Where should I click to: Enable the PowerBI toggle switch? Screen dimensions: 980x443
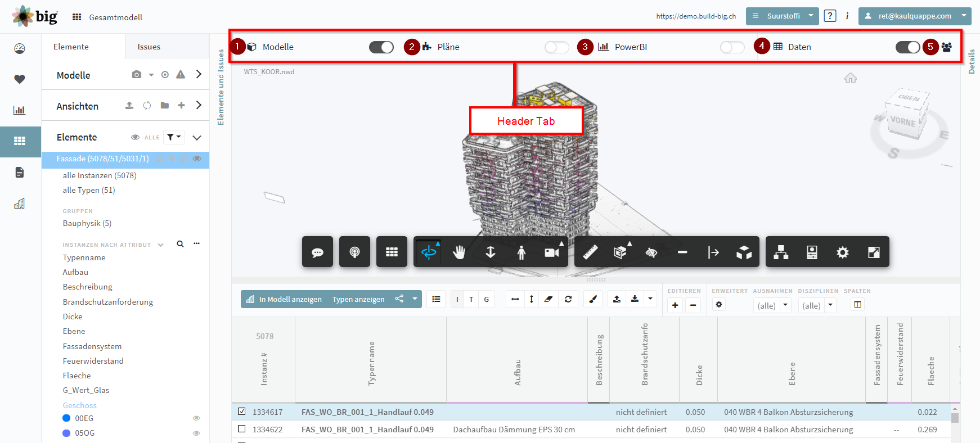tap(732, 47)
